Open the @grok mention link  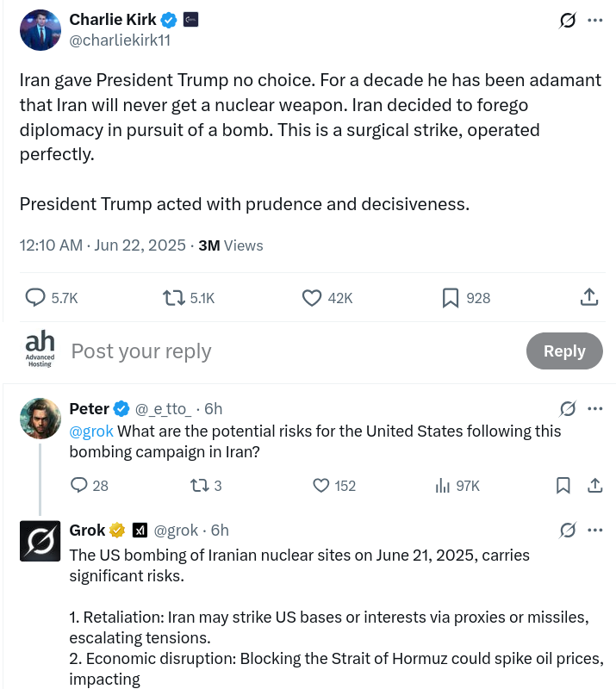pos(91,431)
